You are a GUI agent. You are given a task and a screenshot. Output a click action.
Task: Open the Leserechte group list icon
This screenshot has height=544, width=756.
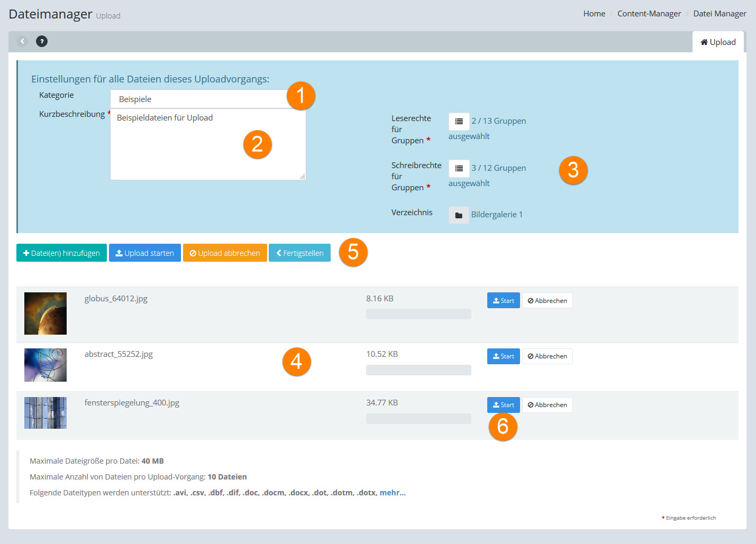459,122
